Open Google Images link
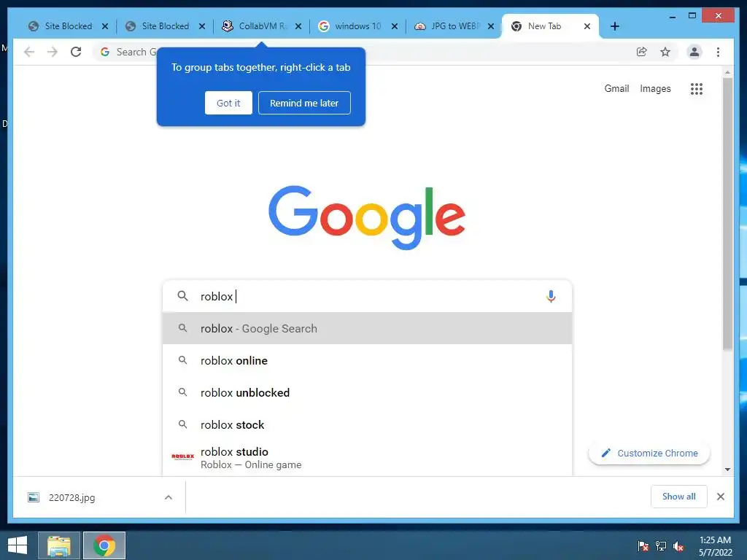Viewport: 747px width, 560px height. pyautogui.click(x=655, y=88)
